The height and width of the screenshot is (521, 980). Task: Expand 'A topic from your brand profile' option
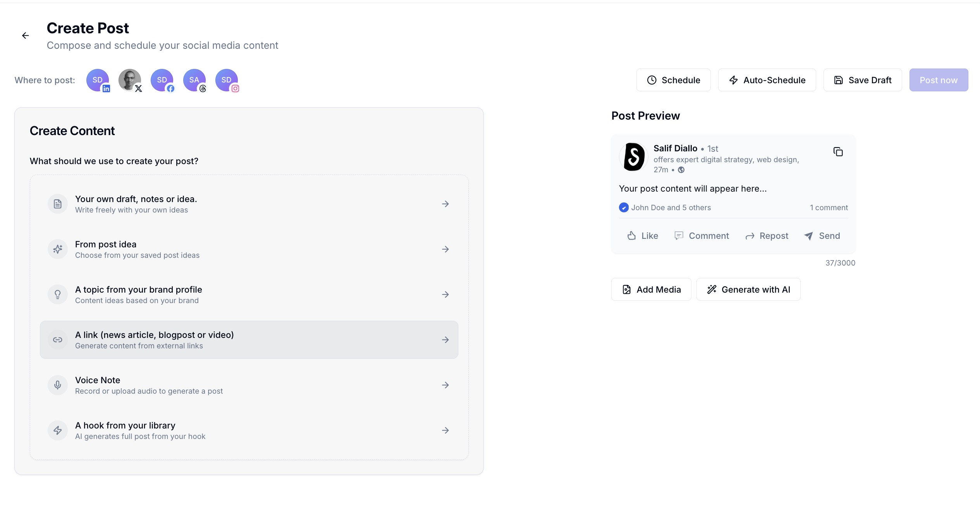tap(249, 294)
